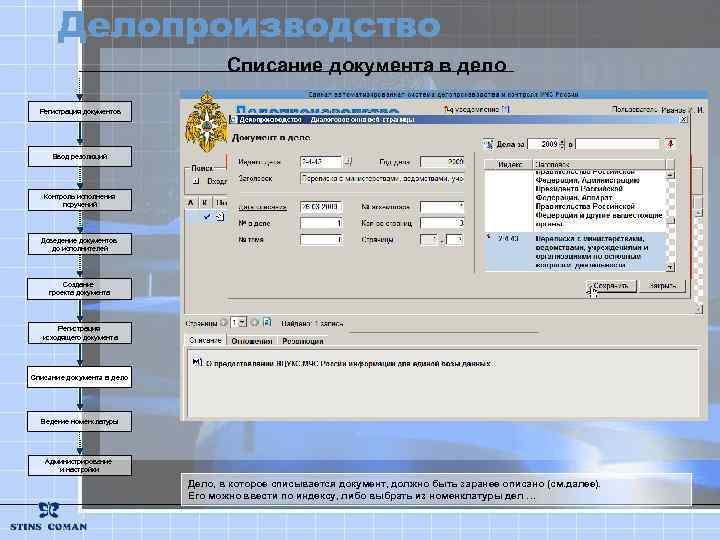Select the '7-4-43' case row

click(576, 252)
